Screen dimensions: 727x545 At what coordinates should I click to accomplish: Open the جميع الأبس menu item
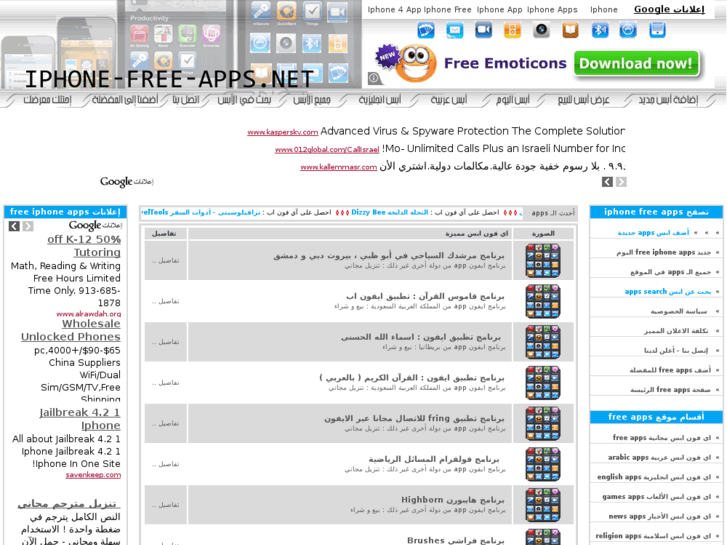coord(312,100)
